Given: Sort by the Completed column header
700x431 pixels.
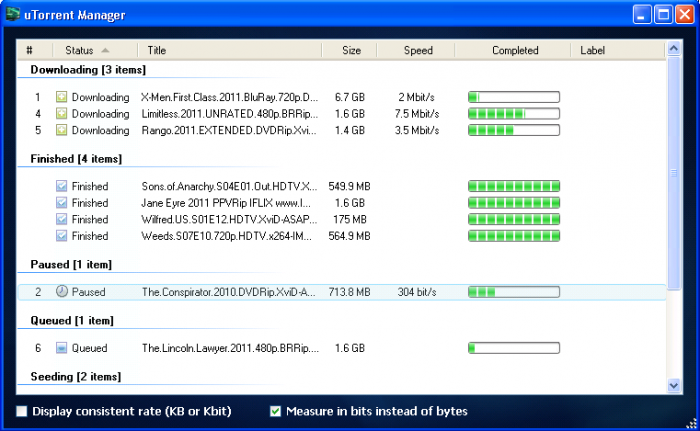Looking at the screenshot, I should click(513, 50).
